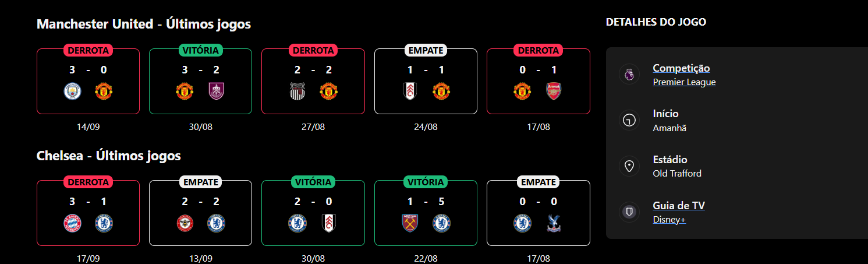
Task: Click the Manchester City crest in 14/09 match
Action: click(x=73, y=91)
